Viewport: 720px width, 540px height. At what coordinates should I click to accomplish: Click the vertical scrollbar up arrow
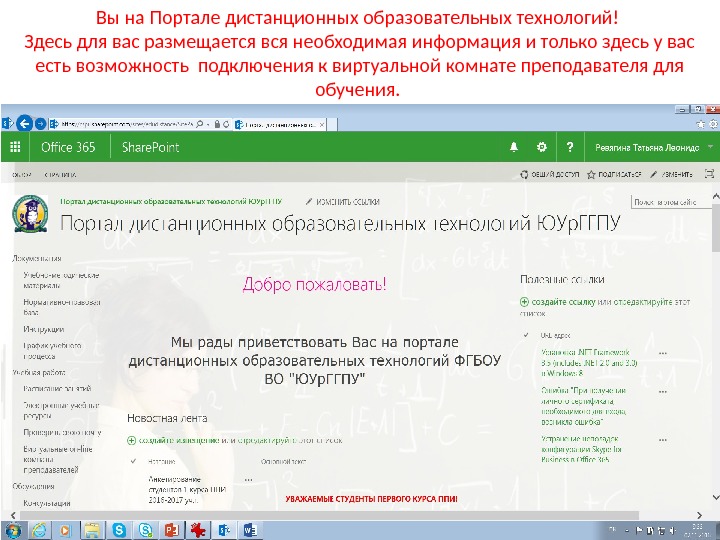tap(715, 196)
